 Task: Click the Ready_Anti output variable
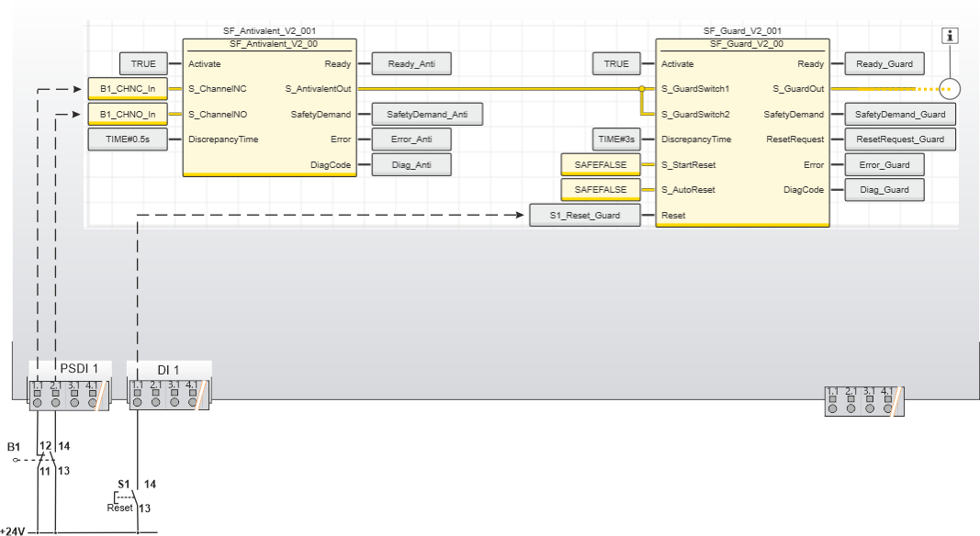[411, 64]
